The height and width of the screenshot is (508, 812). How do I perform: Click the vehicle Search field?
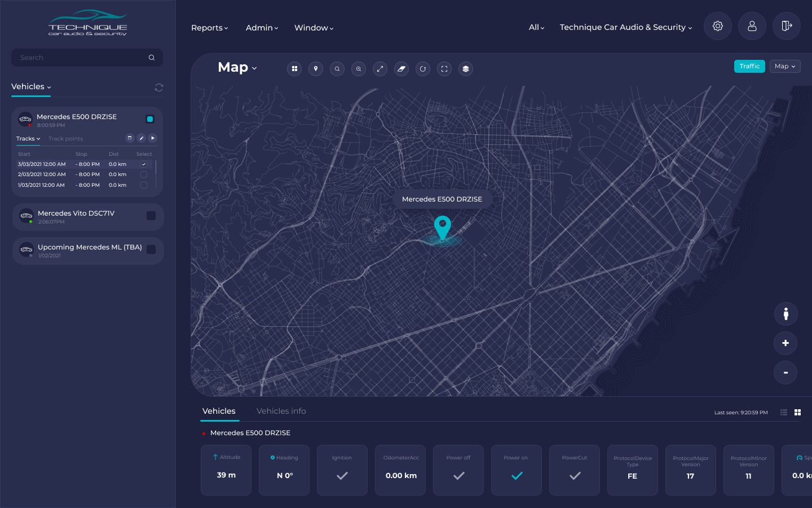pos(82,58)
